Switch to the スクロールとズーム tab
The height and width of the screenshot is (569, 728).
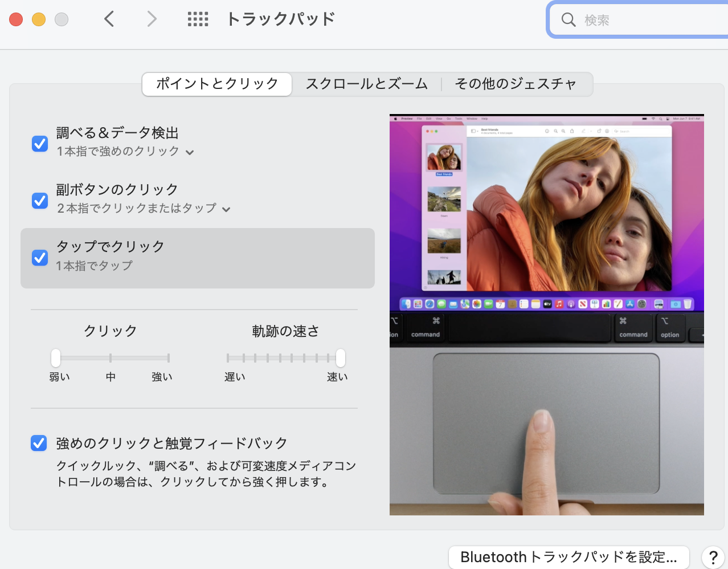pos(366,84)
